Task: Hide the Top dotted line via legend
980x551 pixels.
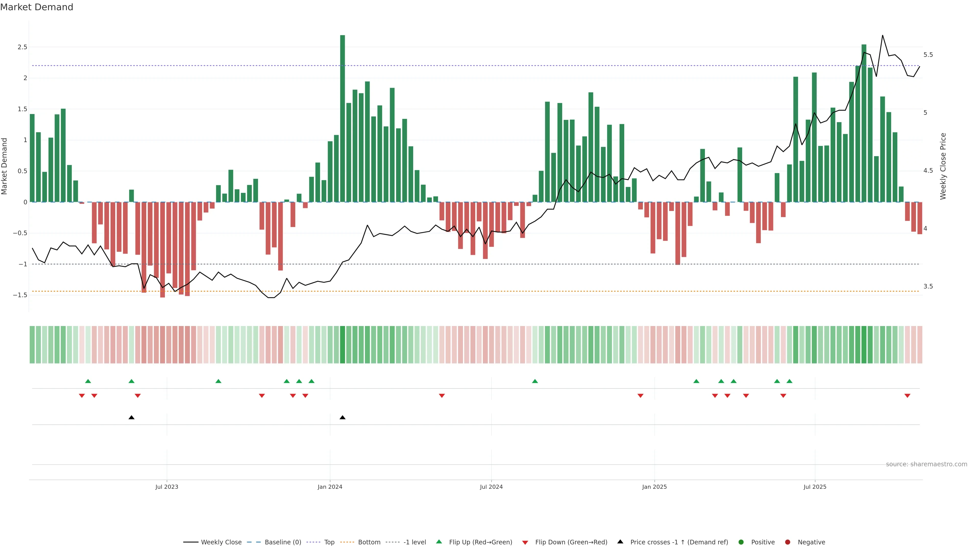Action: (329, 542)
